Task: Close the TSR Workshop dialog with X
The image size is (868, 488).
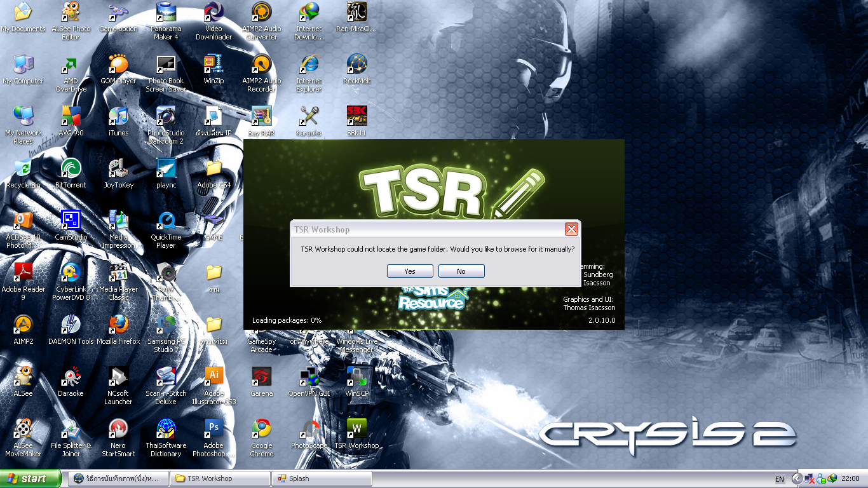Action: [x=571, y=229]
